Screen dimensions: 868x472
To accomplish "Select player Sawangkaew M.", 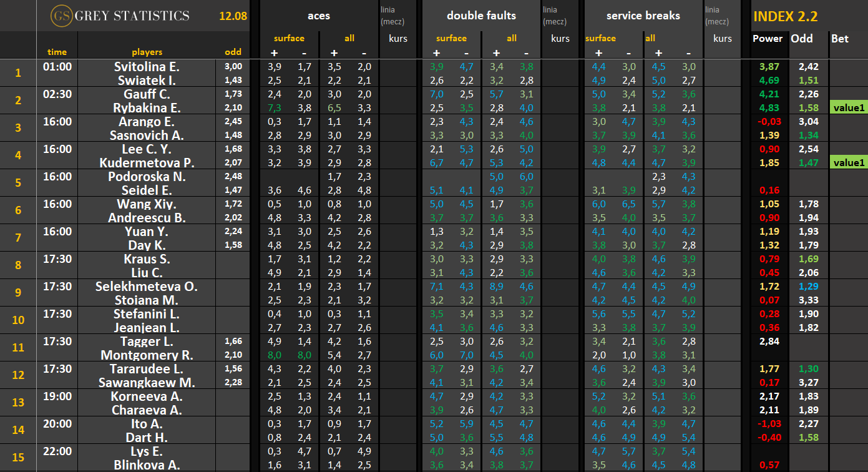I will click(147, 382).
